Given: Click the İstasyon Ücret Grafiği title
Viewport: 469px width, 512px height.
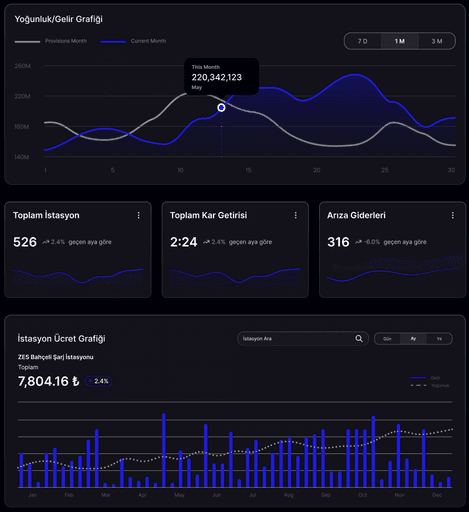Looking at the screenshot, I should pyautogui.click(x=61, y=339).
